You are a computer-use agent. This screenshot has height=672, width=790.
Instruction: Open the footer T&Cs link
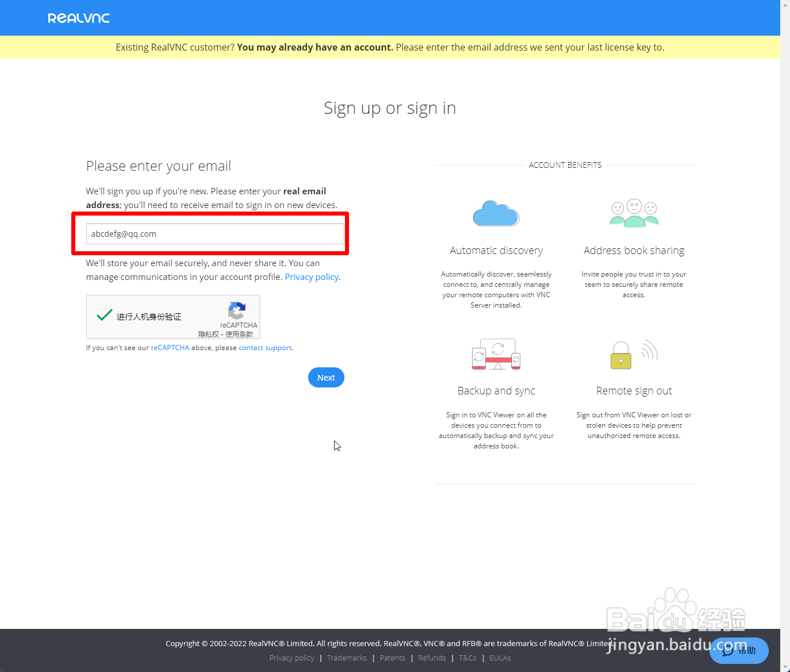(467, 658)
